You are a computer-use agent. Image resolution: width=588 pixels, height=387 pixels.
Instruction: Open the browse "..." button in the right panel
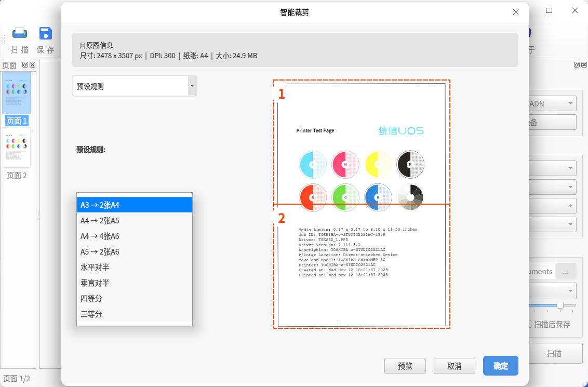[x=566, y=272]
